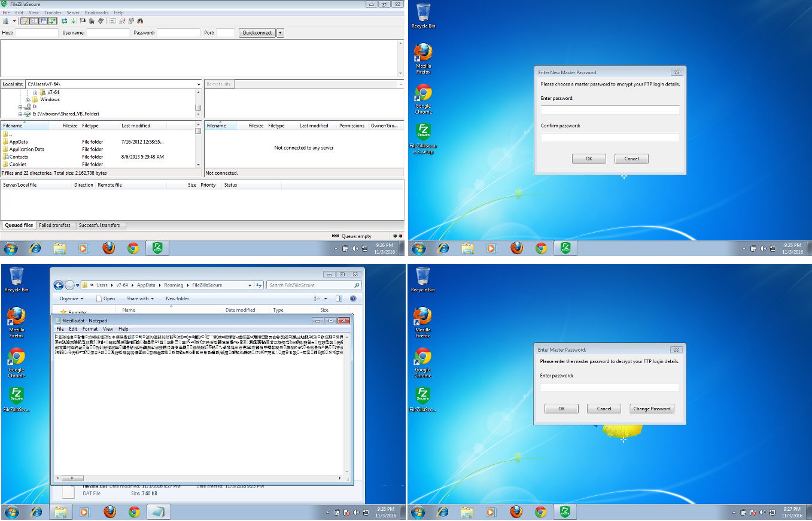
Task: Focus Host field in quickconnect bar
Action: point(37,33)
